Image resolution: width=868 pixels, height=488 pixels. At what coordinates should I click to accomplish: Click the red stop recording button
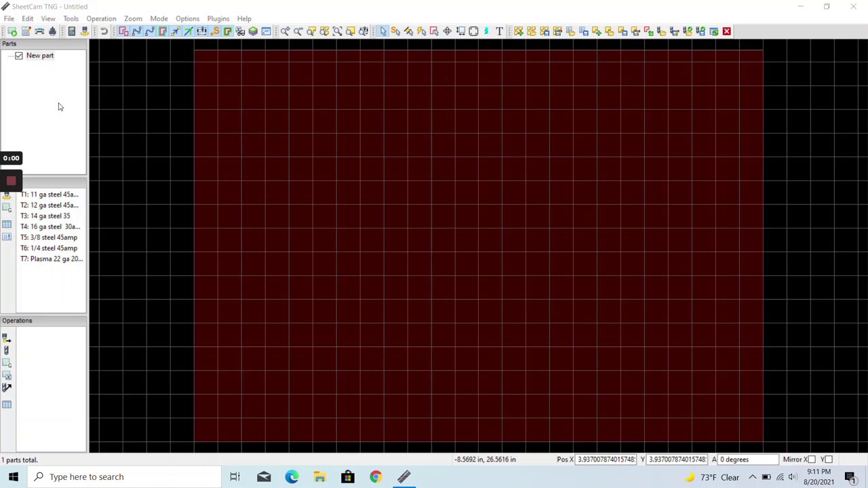pyautogui.click(x=11, y=180)
